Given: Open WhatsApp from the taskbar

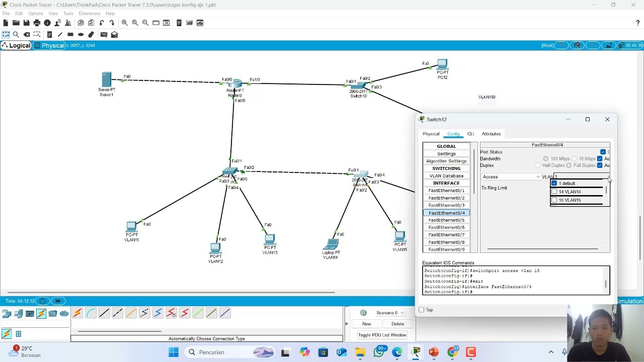Looking at the screenshot, I should coord(379,352).
